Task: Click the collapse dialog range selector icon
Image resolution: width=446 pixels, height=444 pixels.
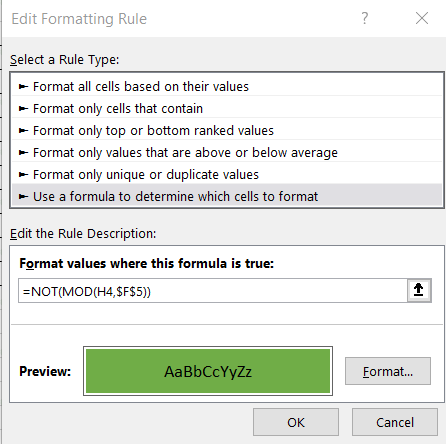Action: 419,290
